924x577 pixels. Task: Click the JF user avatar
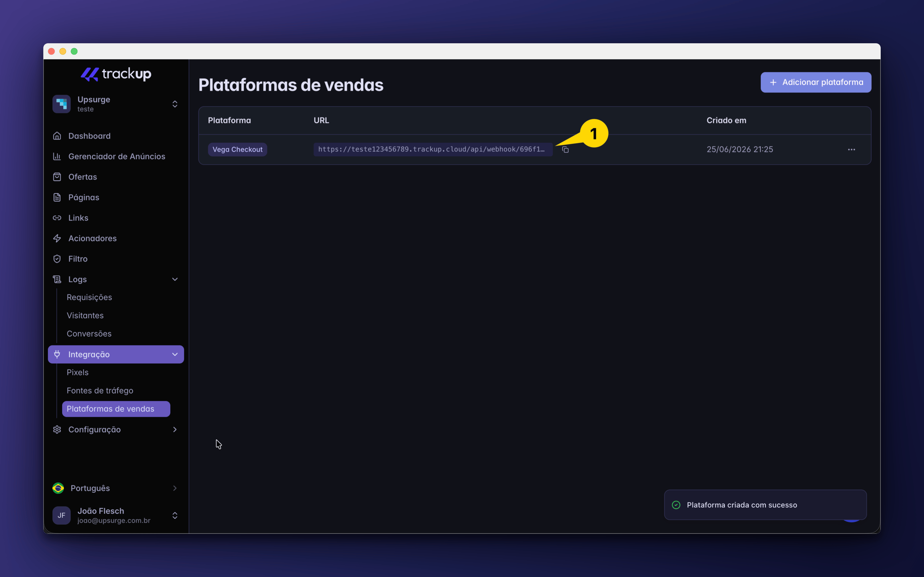[62, 516]
